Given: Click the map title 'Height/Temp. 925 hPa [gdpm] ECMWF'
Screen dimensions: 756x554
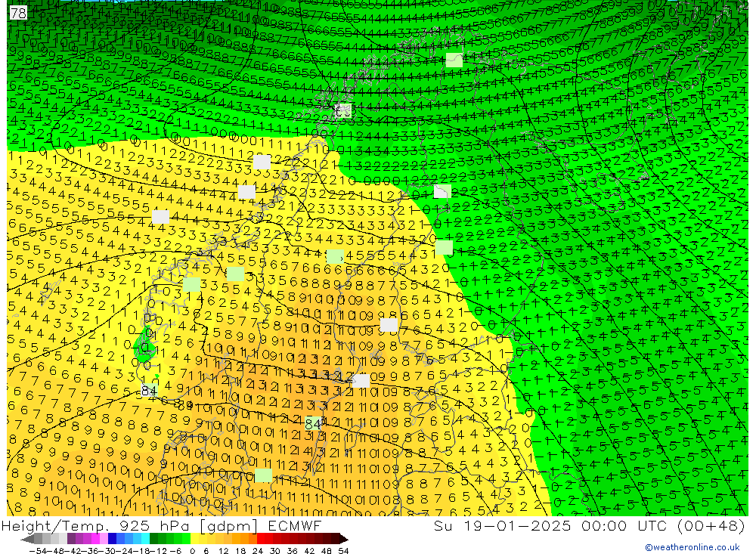Looking at the screenshot, I should pyautogui.click(x=162, y=525).
